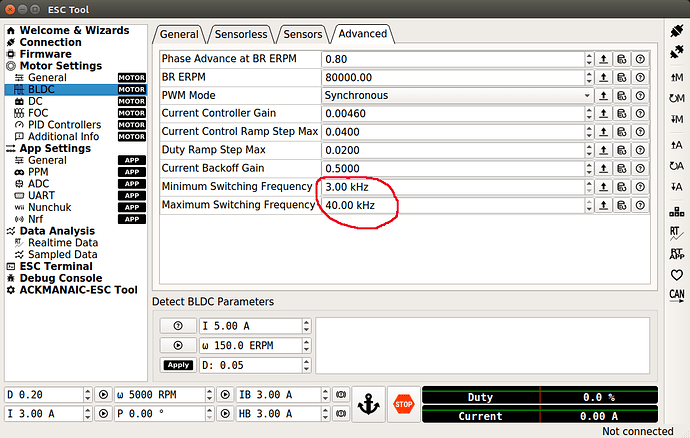Viewport: 690px width, 438px height.
Task: Click help icon for PWM Mode row
Action: (x=640, y=96)
